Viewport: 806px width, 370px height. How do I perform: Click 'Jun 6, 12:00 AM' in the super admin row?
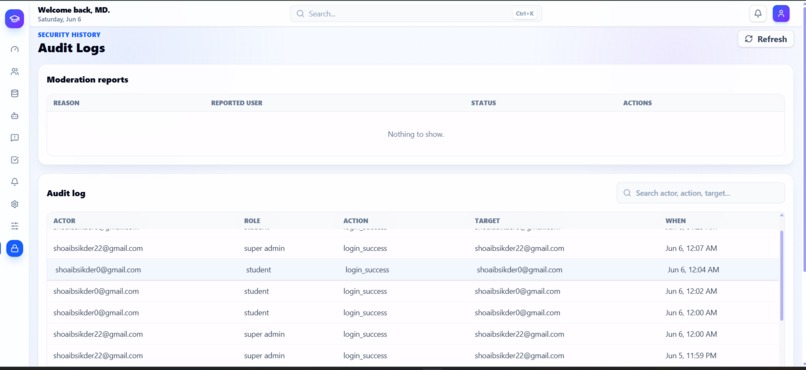point(691,334)
